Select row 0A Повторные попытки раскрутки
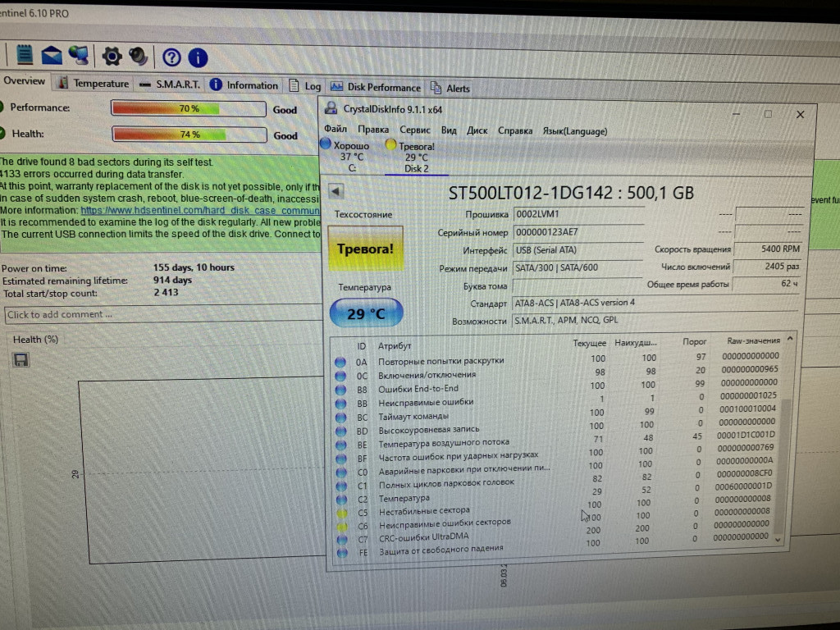 [x=557, y=359]
